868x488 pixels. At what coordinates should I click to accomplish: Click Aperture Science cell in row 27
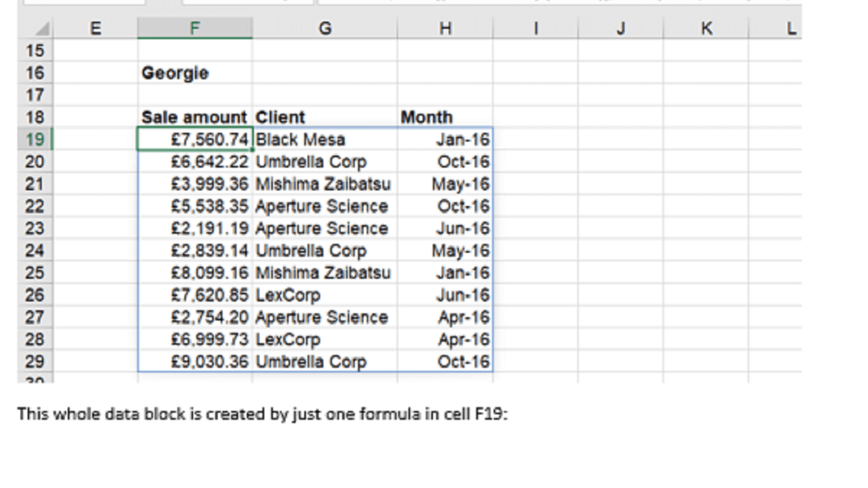[x=322, y=317]
